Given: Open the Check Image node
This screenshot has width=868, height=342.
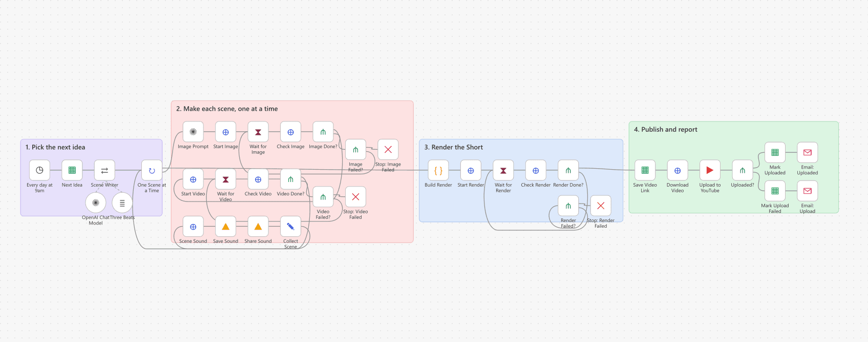Looking at the screenshot, I should point(291,132).
